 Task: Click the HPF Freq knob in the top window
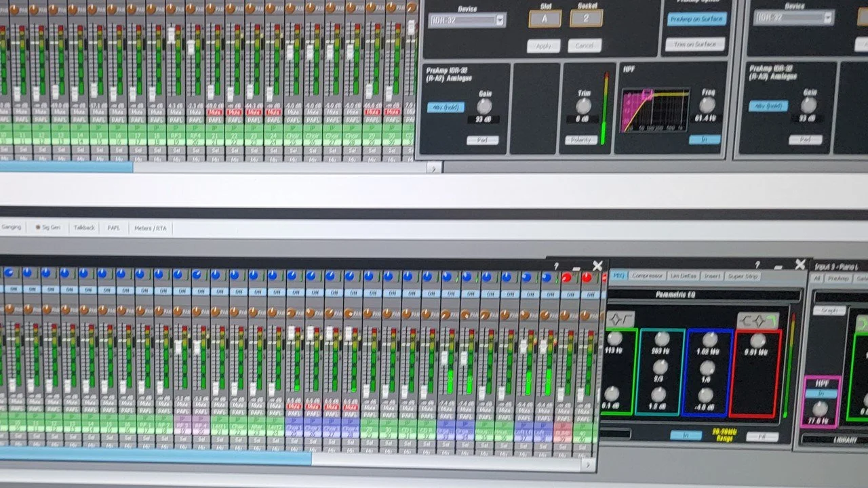[x=707, y=104]
